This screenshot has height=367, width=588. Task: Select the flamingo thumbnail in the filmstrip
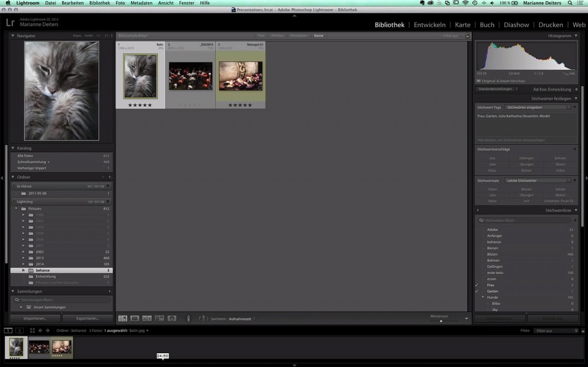click(x=39, y=347)
